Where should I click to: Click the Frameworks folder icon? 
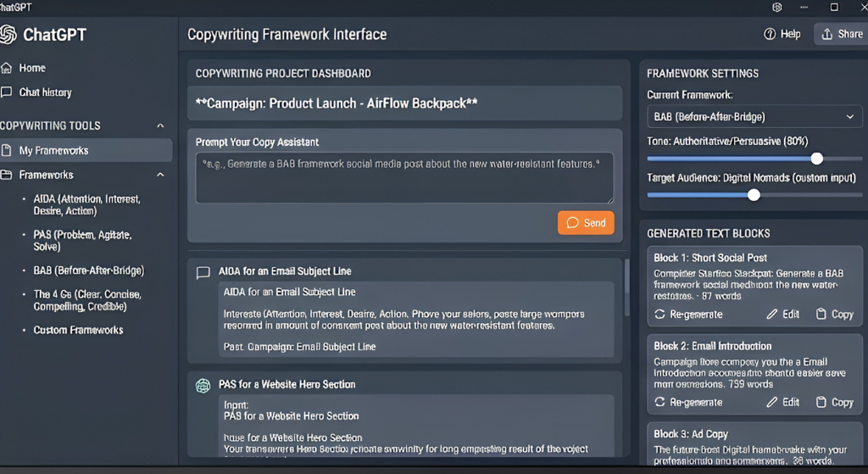6,175
